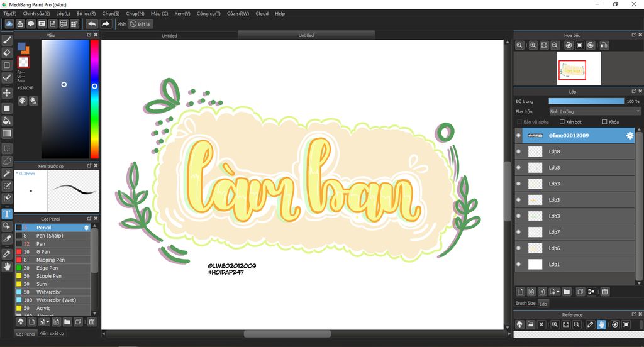644x347 pixels.
Task: Pick a shade in the color square
Action: (x=65, y=99)
